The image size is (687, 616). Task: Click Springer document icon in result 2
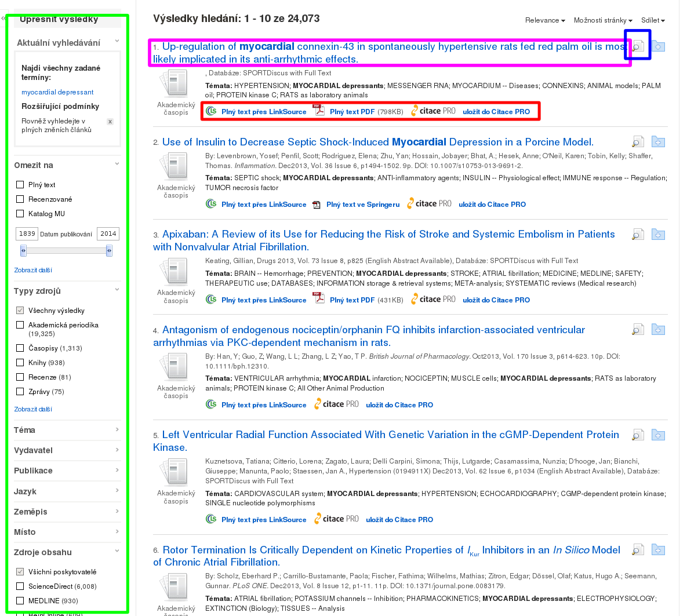pyautogui.click(x=317, y=205)
